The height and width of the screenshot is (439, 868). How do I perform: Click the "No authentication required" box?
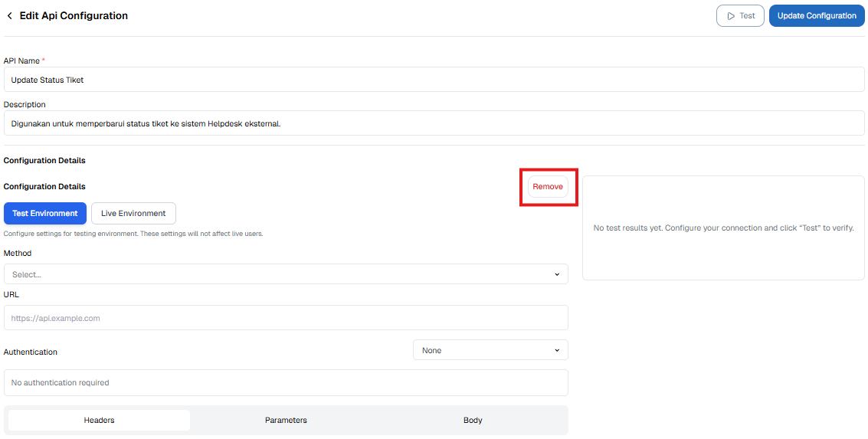click(x=286, y=382)
